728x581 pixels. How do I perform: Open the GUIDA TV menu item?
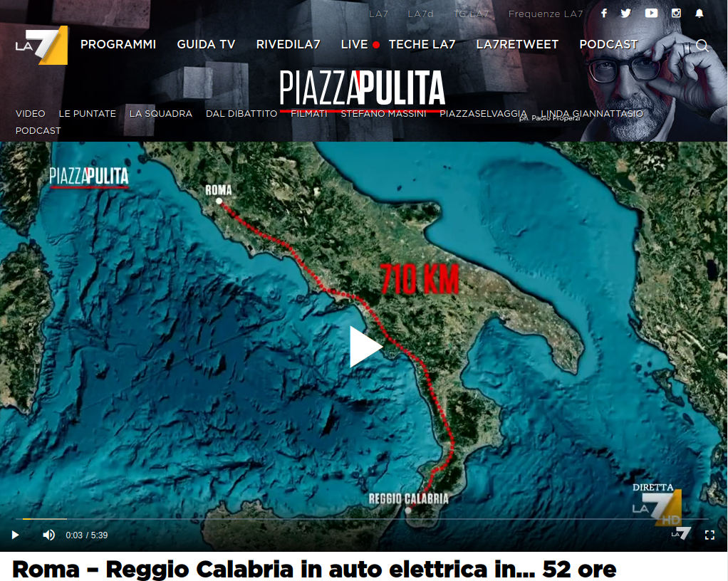206,45
